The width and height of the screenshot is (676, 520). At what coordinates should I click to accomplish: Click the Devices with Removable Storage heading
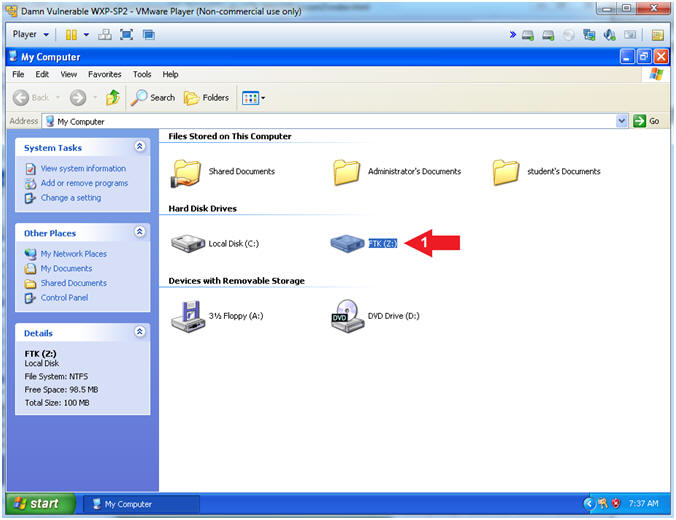[x=236, y=281]
